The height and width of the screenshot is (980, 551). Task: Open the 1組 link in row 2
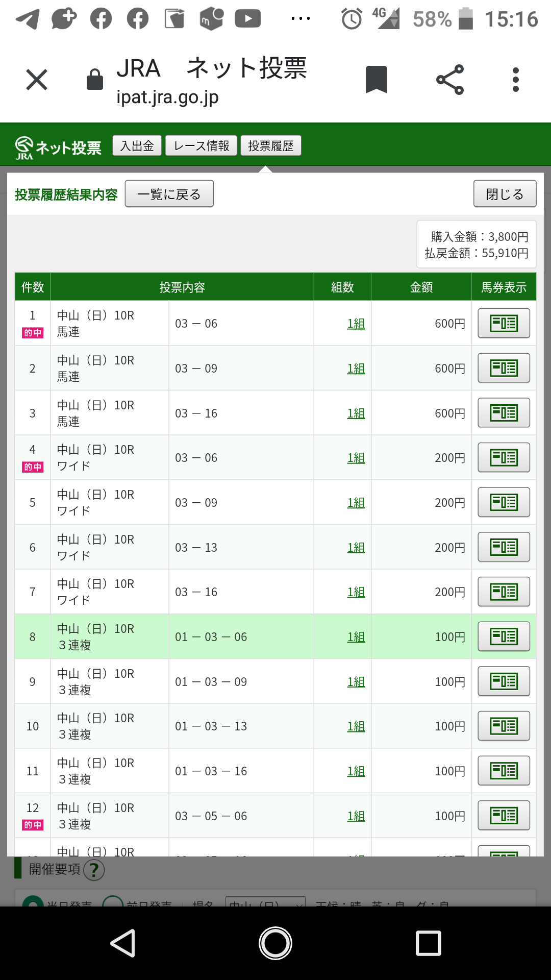(356, 369)
